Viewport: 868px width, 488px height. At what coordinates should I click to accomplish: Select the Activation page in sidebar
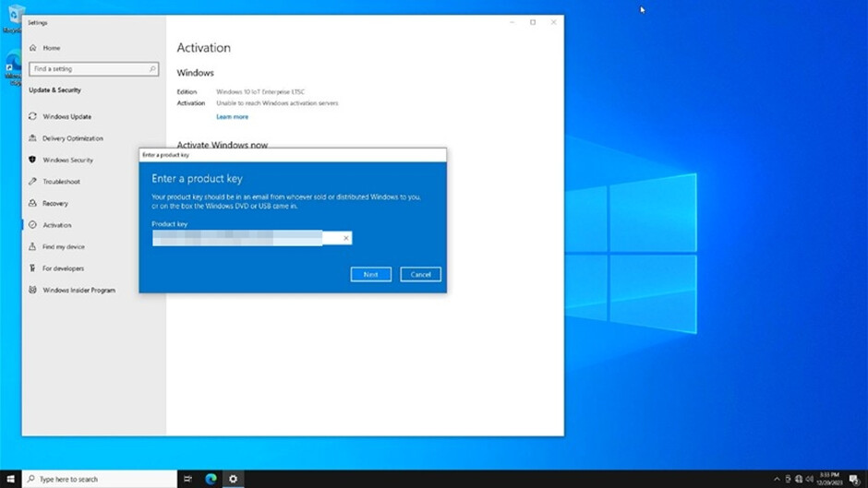57,225
